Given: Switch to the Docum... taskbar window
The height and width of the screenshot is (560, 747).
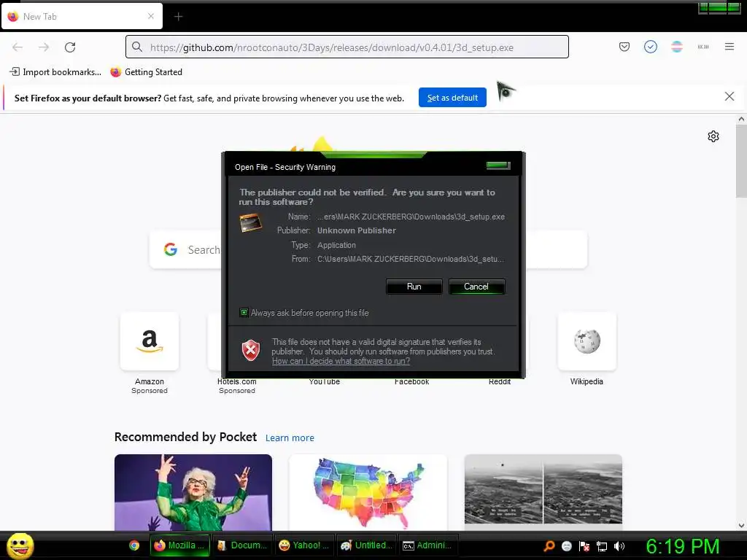Looking at the screenshot, I should point(242,545).
